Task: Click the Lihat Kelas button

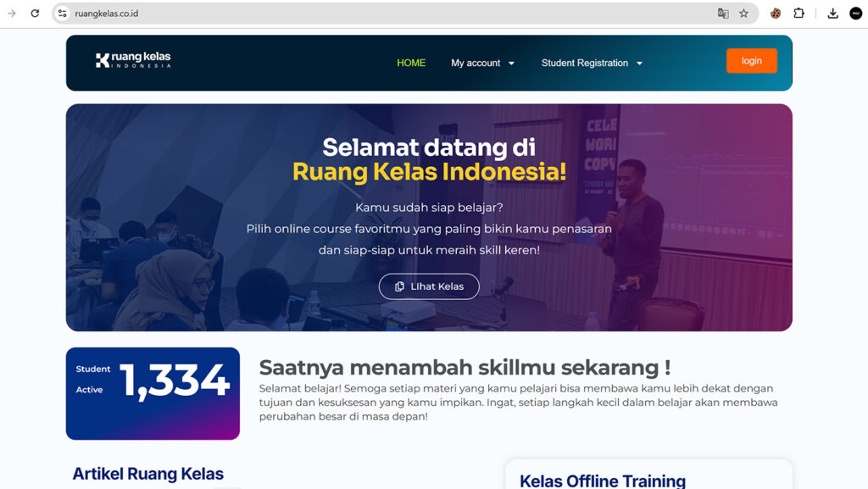Action: [x=429, y=286]
